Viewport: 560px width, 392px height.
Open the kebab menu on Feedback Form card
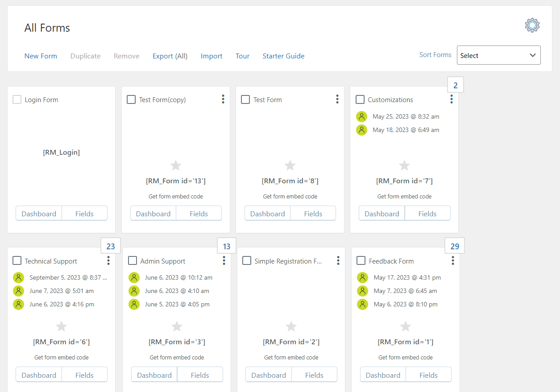pyautogui.click(x=452, y=260)
